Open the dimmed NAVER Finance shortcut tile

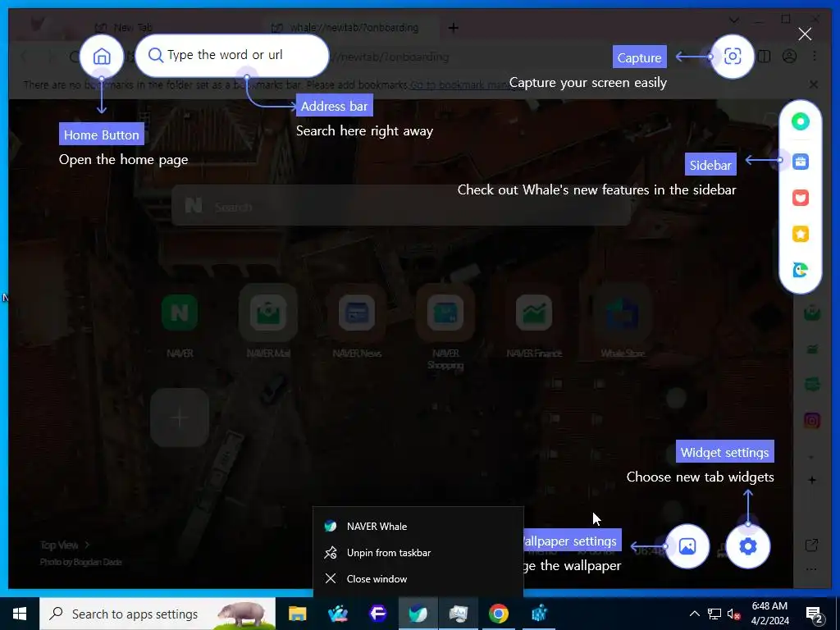click(534, 313)
